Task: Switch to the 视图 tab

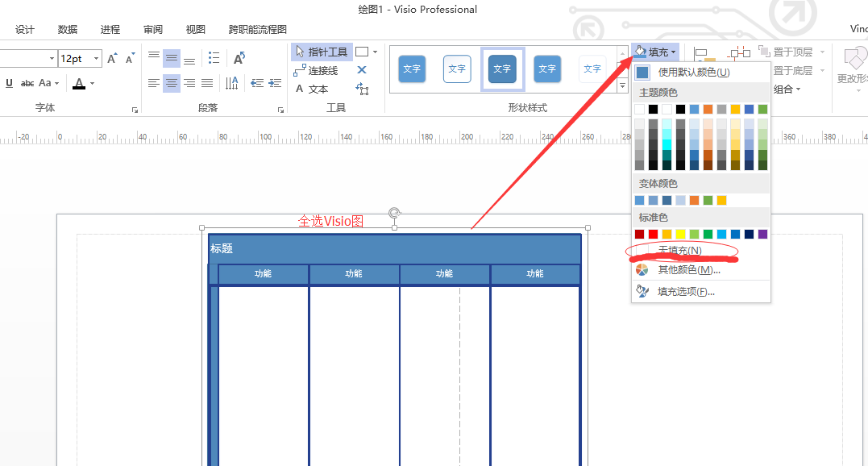Action: 195,29
